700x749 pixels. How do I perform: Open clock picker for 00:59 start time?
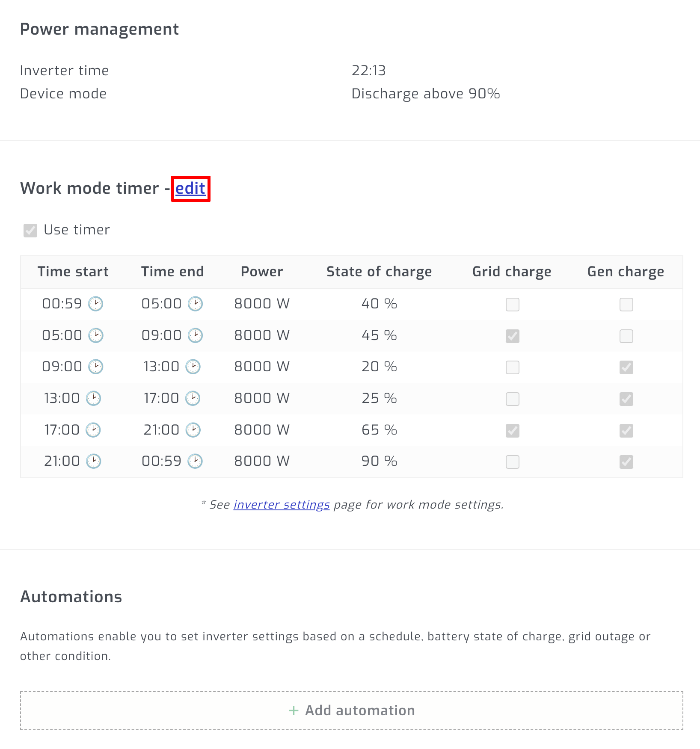(x=96, y=304)
